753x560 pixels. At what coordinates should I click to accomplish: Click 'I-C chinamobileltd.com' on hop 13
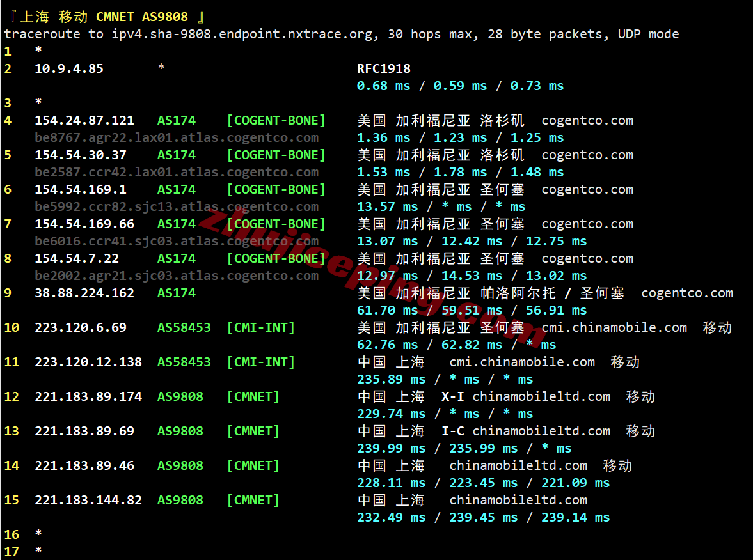(526, 432)
